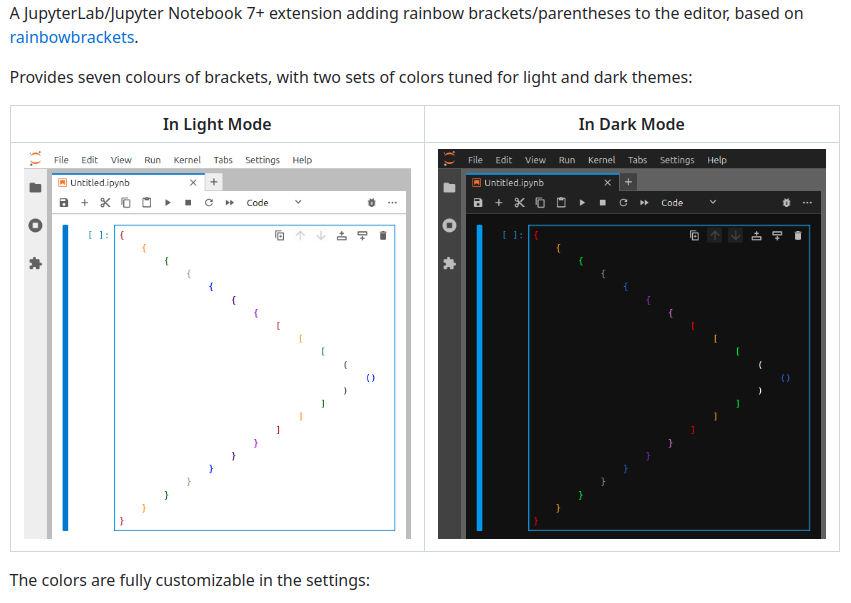Click the cell collapser blue bar in light mode

pyautogui.click(x=65, y=377)
